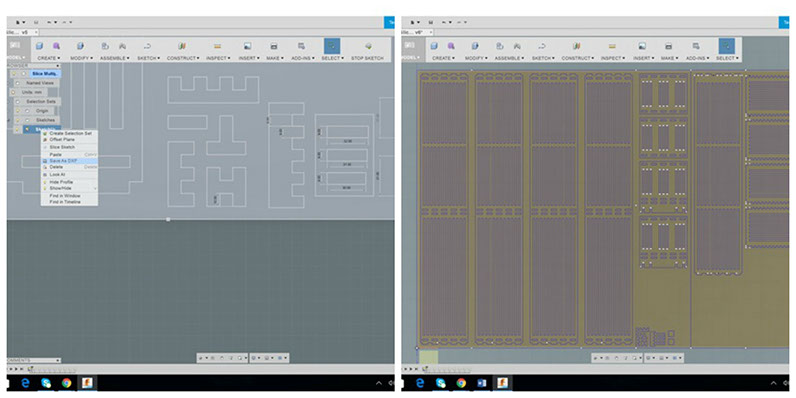The height and width of the screenshot is (398, 796).
Task: Click the STOP SKETCH button label
Action: coord(368,58)
